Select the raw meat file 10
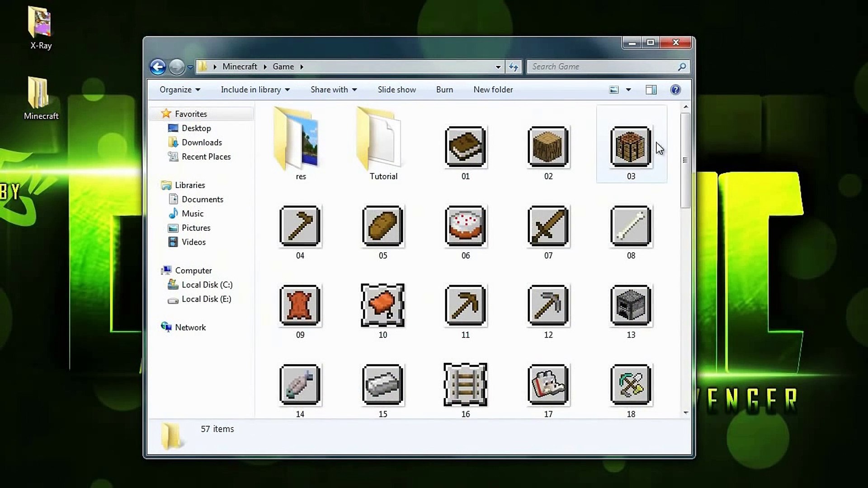 click(382, 306)
